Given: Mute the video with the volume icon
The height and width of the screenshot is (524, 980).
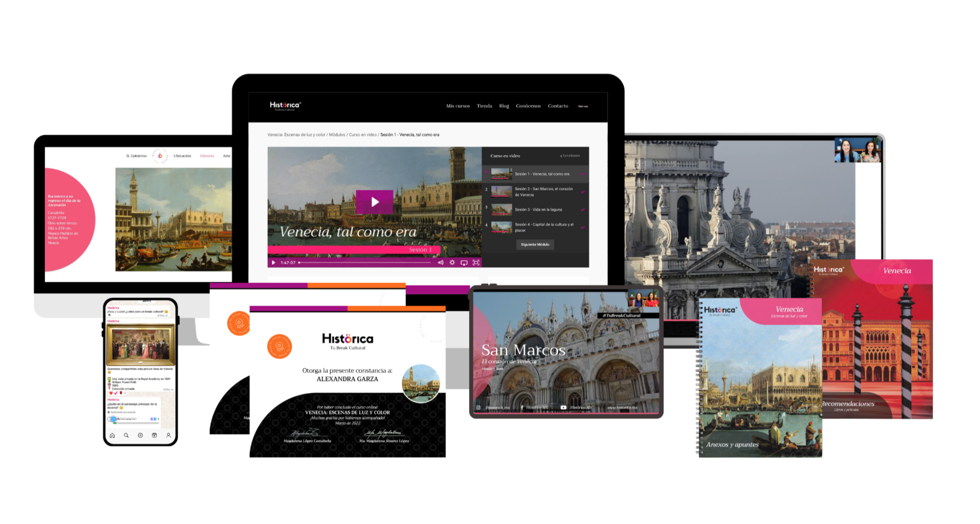Looking at the screenshot, I should (x=440, y=263).
